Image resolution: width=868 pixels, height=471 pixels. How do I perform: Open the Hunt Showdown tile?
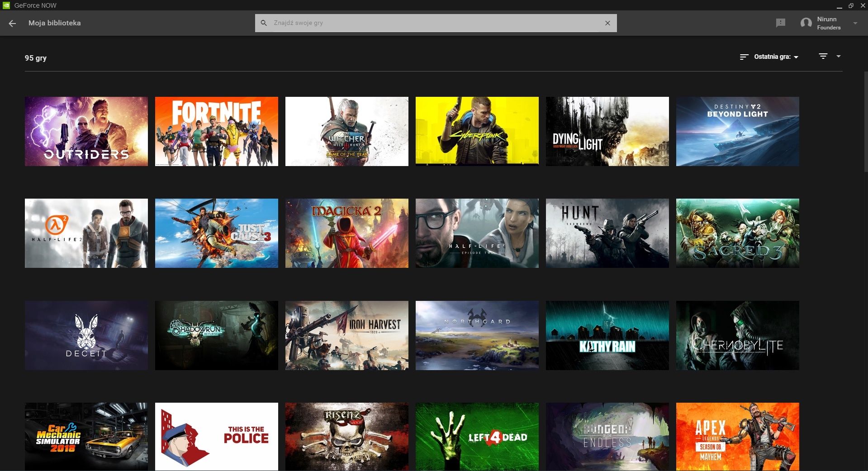pyautogui.click(x=607, y=233)
